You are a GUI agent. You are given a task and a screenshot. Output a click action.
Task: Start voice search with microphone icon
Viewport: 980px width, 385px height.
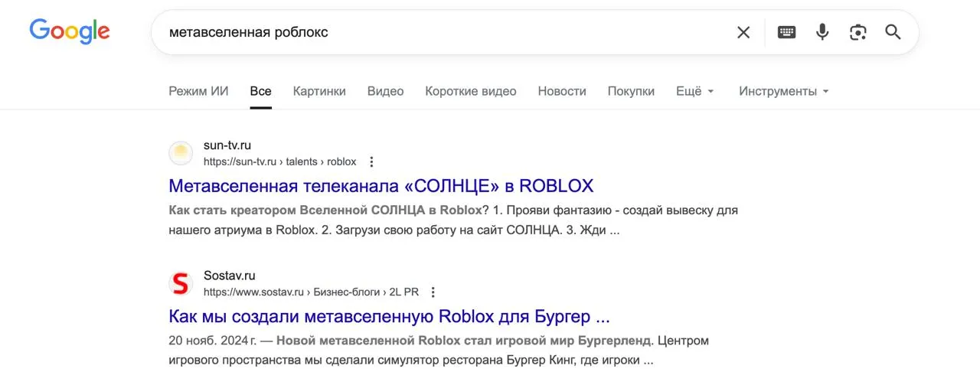822,32
